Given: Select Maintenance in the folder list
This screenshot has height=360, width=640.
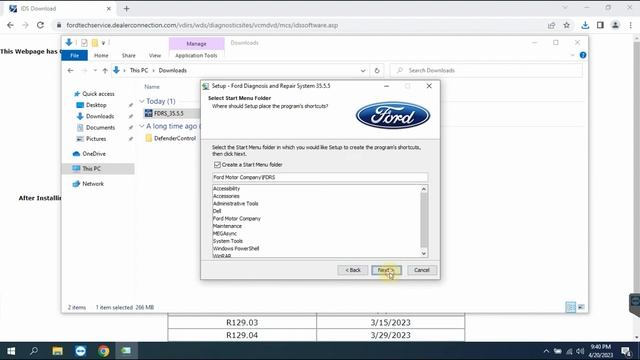Looking at the screenshot, I should click(x=227, y=226).
